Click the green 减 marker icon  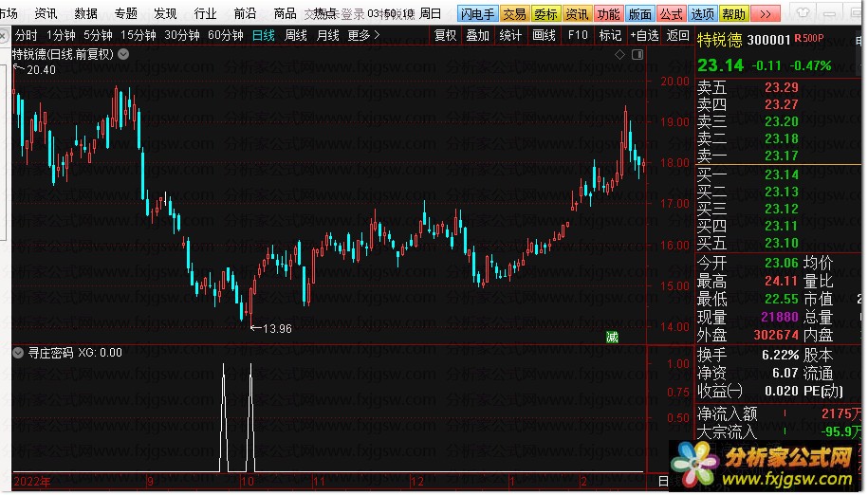[612, 337]
